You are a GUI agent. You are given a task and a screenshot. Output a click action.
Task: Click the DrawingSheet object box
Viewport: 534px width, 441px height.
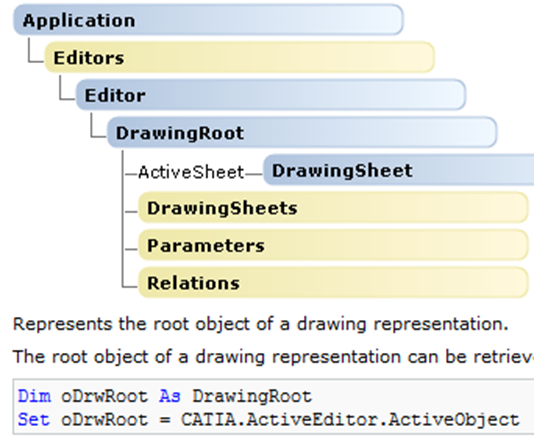pyautogui.click(x=399, y=170)
